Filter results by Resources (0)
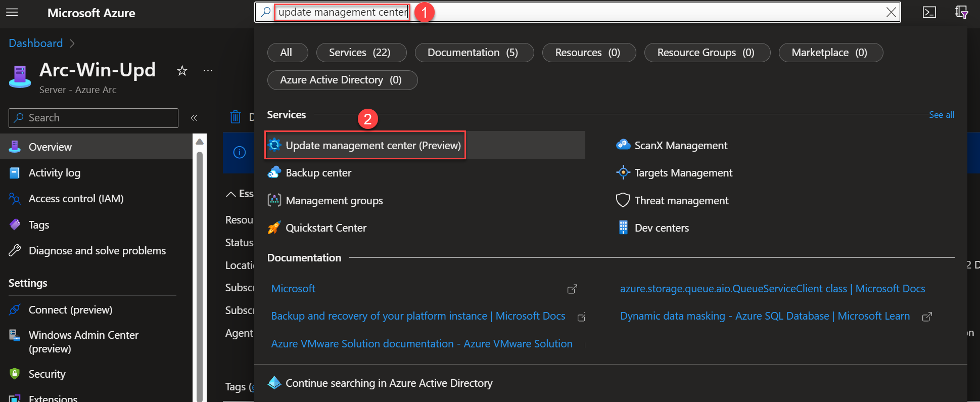 [588, 53]
